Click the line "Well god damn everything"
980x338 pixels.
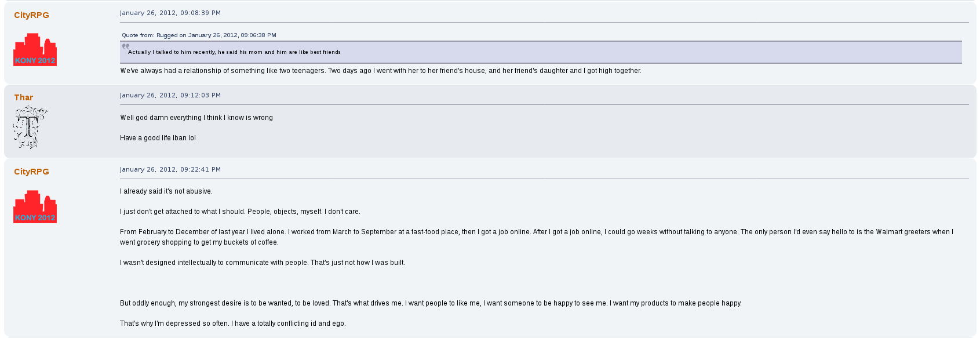196,118
